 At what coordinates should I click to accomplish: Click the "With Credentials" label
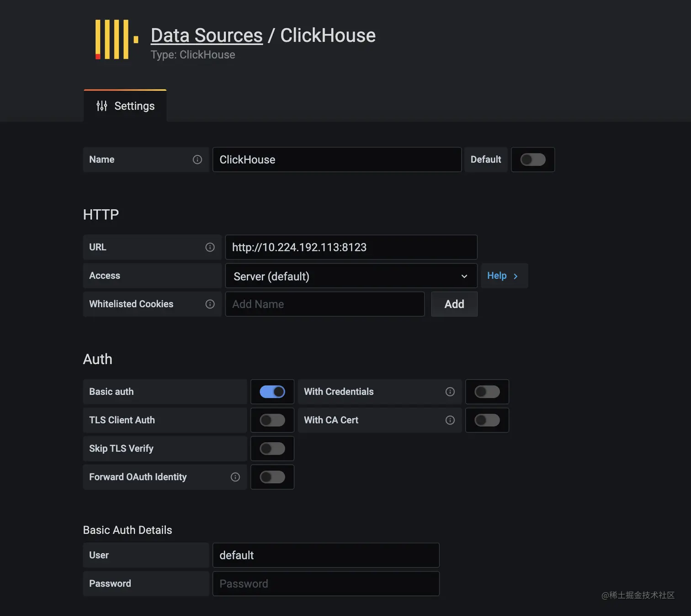pyautogui.click(x=339, y=392)
